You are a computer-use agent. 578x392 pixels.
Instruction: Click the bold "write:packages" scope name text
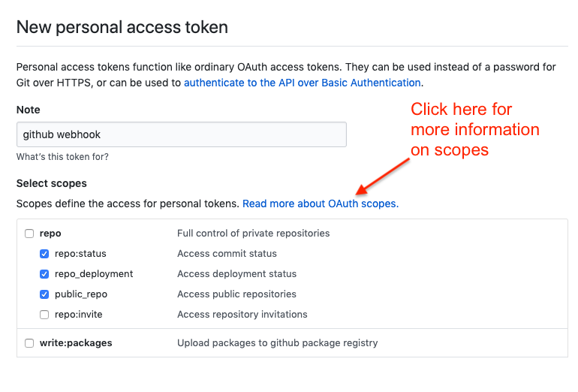pyautogui.click(x=76, y=343)
